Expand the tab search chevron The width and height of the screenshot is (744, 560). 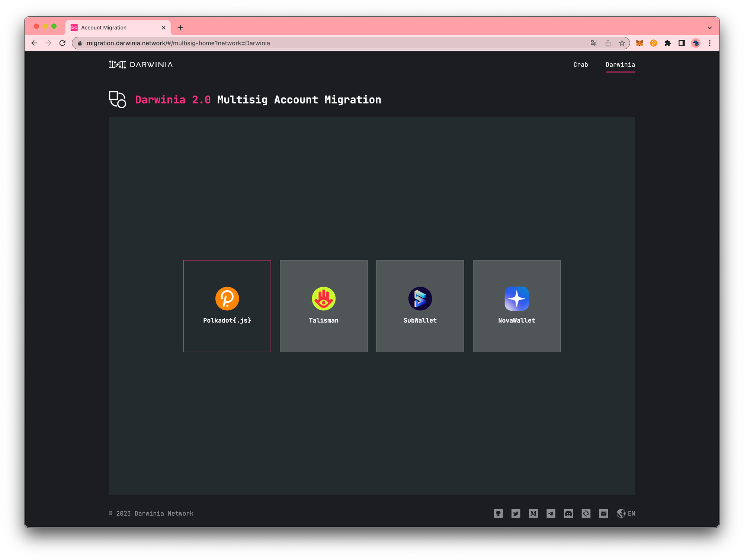click(x=709, y=28)
